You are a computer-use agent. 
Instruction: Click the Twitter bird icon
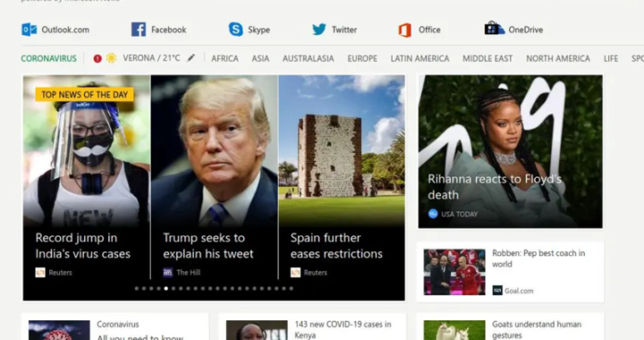(x=319, y=30)
